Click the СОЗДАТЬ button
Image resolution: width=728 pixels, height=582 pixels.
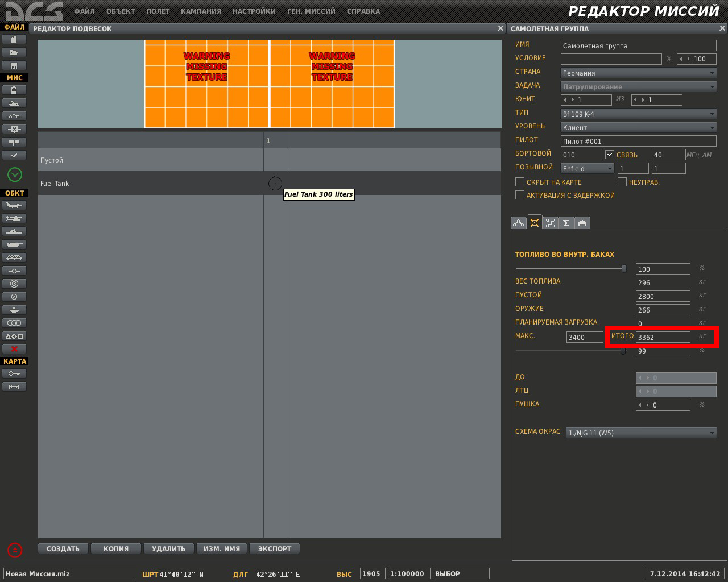(63, 548)
